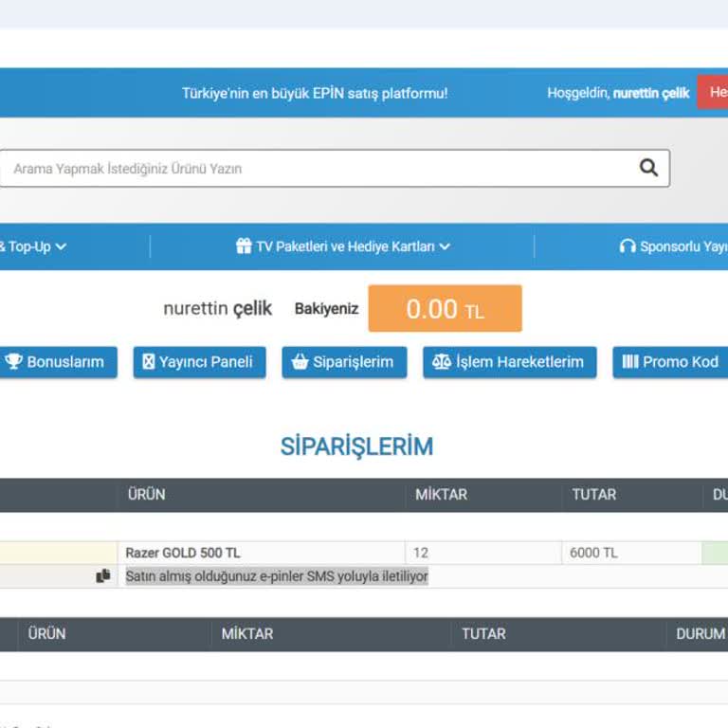This screenshot has width=728, height=728.
Task: Open Sponsorlu Yayın menu item
Action: [674, 246]
